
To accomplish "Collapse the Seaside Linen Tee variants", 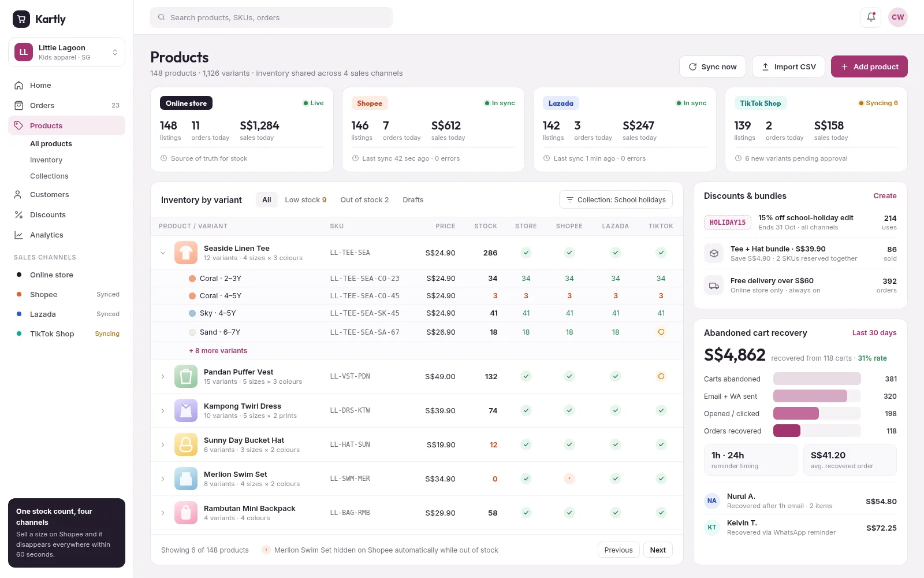I will [163, 253].
